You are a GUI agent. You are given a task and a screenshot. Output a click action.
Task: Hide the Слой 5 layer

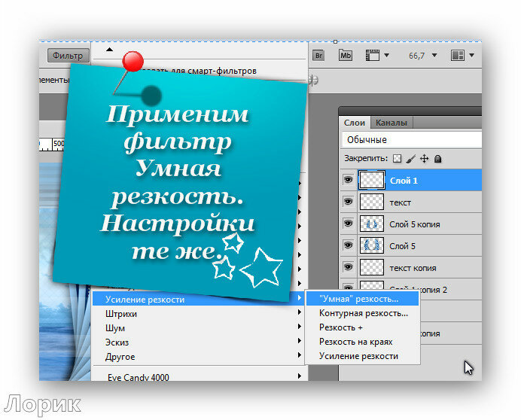point(348,245)
